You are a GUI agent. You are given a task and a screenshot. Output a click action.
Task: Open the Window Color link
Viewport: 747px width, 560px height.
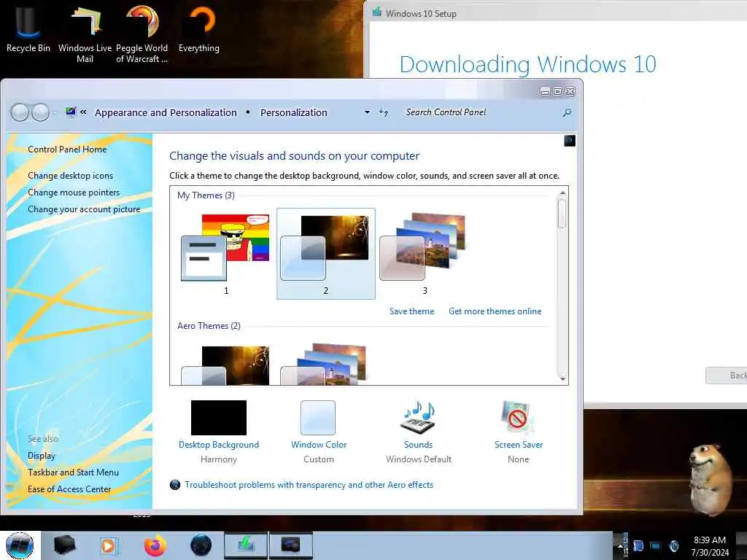tap(319, 444)
